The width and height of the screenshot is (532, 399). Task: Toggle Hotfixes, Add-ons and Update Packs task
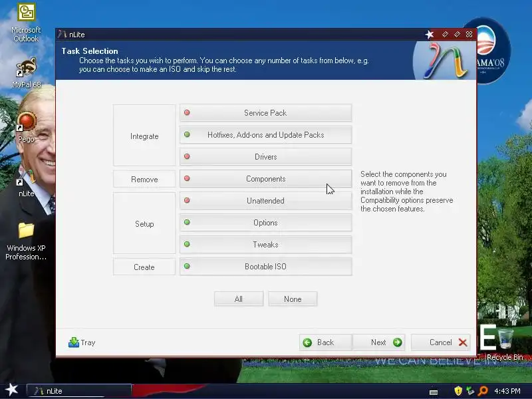point(265,135)
